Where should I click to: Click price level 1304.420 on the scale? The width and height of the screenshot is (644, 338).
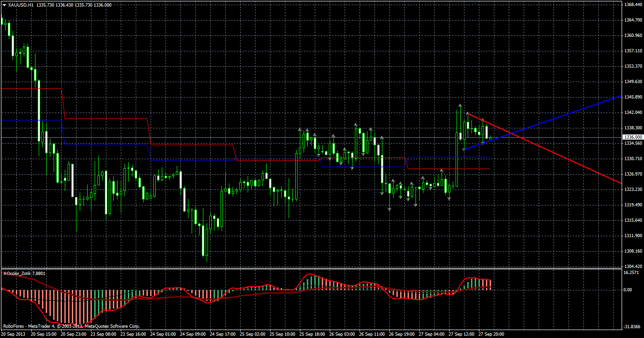click(632, 267)
